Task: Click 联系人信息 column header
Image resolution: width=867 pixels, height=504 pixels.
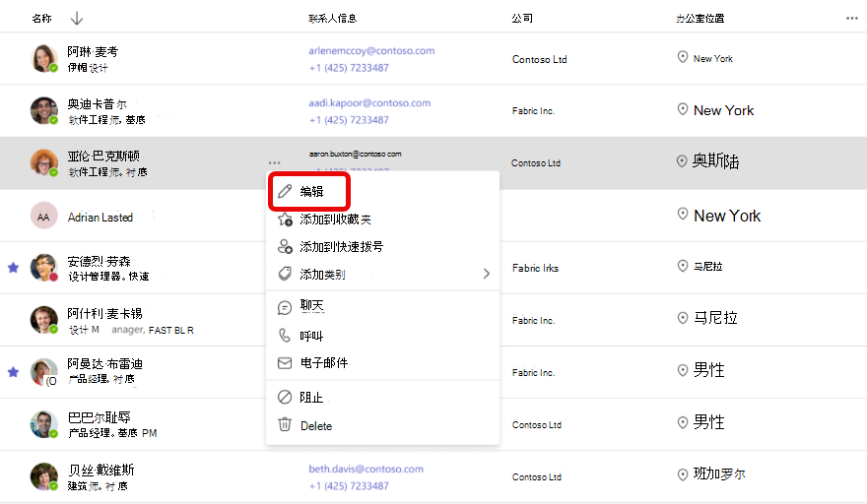Action: [332, 19]
